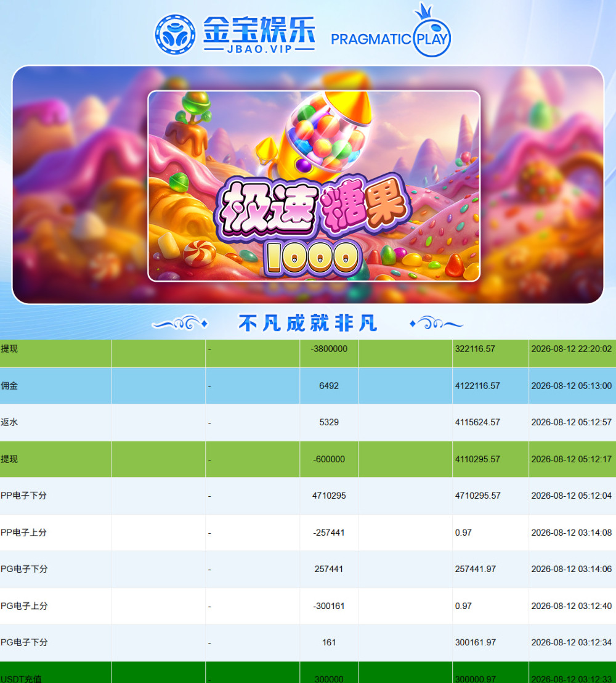Viewport: 616px width, 683px height.
Task: Select the -257441 amount cell
Action: pyautogui.click(x=329, y=533)
